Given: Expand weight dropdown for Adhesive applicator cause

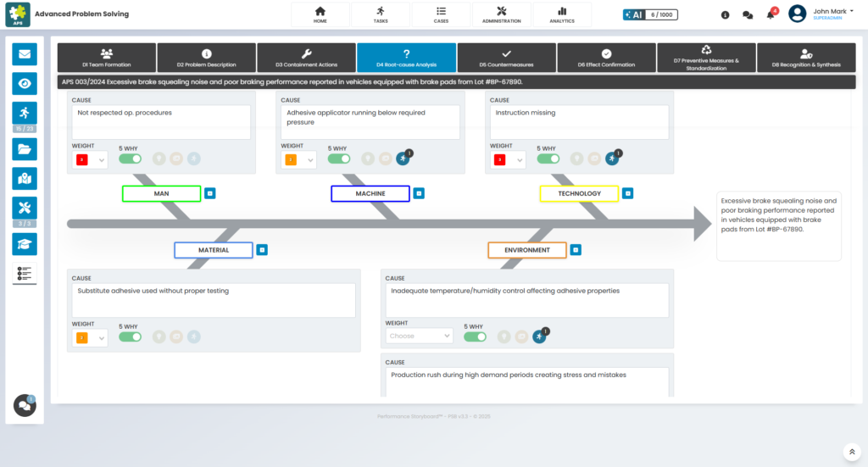Looking at the screenshot, I should click(x=298, y=159).
